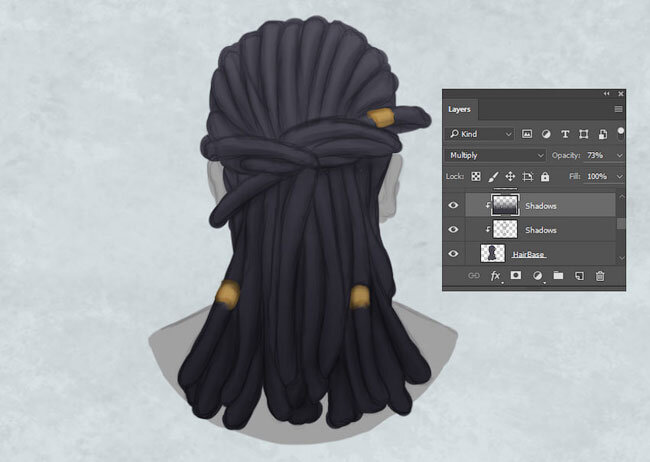Create new fill or adjustment layer

point(537,276)
